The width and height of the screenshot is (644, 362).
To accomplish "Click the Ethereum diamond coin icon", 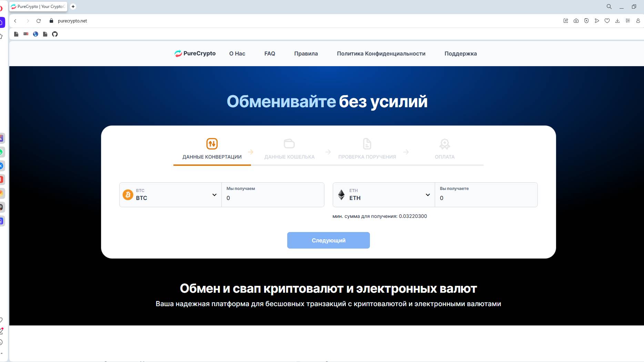I will pos(341,195).
